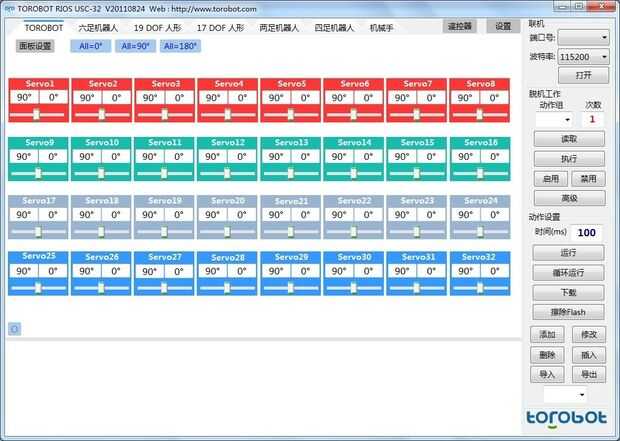
Task: Switch to the TOROBOT tab
Action: coord(43,28)
